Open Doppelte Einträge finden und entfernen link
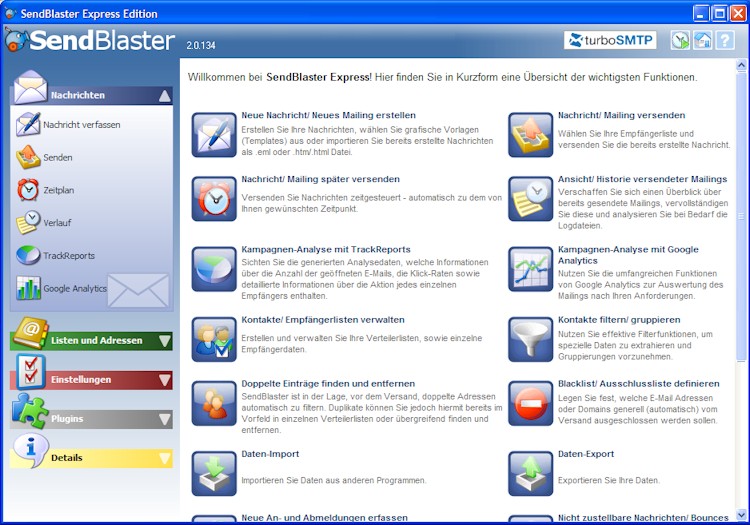The image size is (750, 525). [328, 384]
